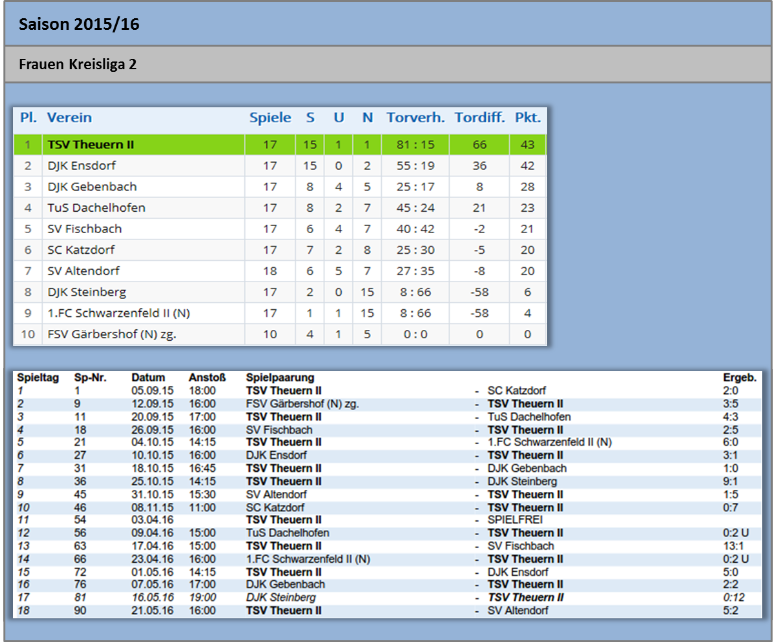Click result '6:0' against 1.FC Schwarzenfeld II
The height and width of the screenshot is (642, 775).
(x=731, y=442)
